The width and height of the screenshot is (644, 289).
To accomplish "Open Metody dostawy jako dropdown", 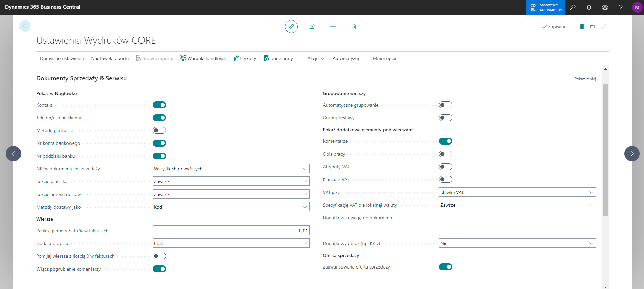I will point(231,207).
